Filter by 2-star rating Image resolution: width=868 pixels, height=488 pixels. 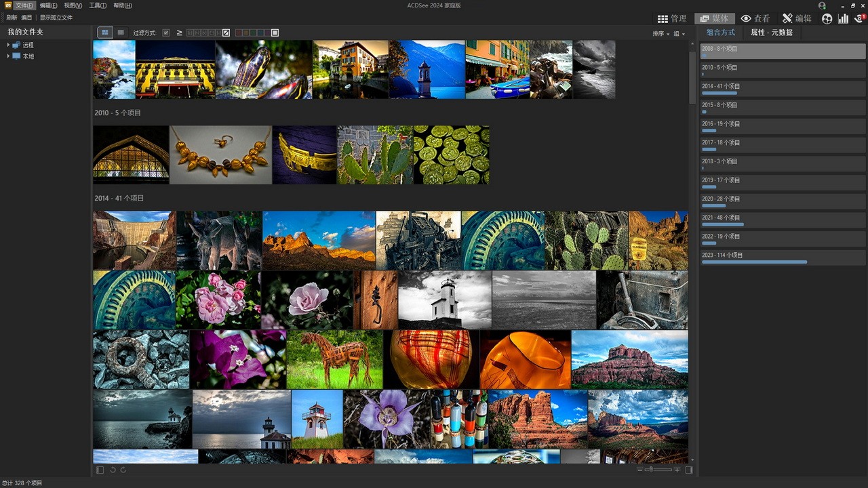coord(197,33)
